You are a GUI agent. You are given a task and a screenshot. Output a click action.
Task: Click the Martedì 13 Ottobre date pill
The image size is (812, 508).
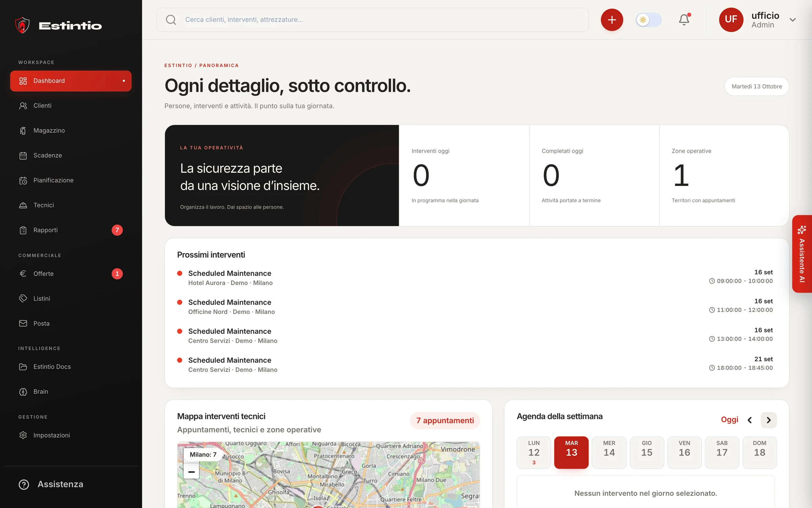pos(757,86)
